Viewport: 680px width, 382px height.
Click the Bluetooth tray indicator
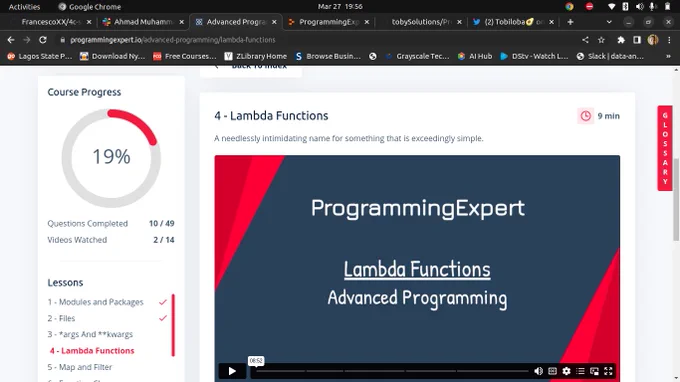point(625,7)
